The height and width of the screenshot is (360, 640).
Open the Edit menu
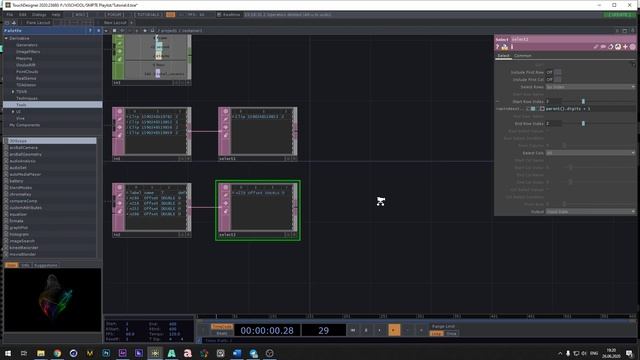[22, 15]
